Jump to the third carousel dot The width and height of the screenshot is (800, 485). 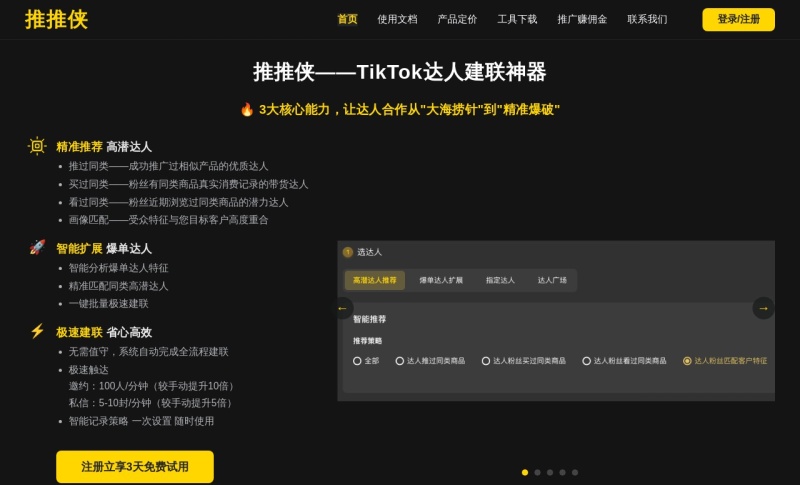550,472
